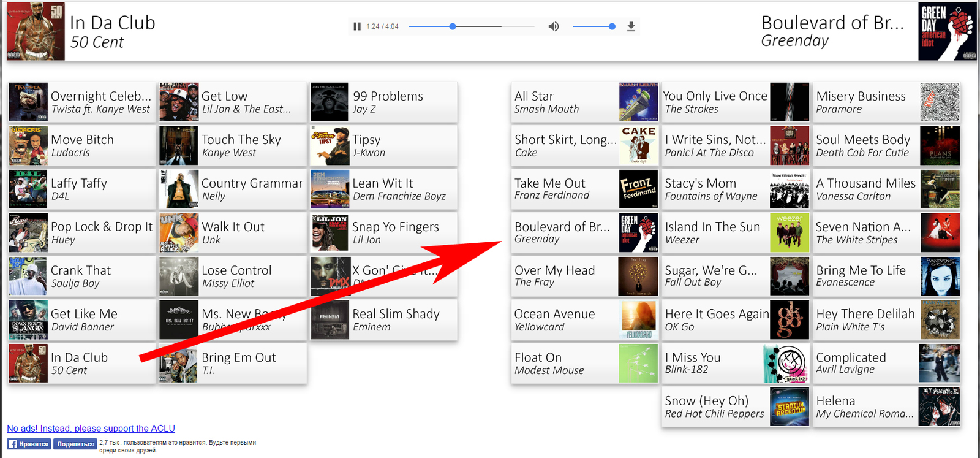Screen dimensions: 980x458
Task: Click the Smash Mouth All Star album cover
Action: point(638,102)
